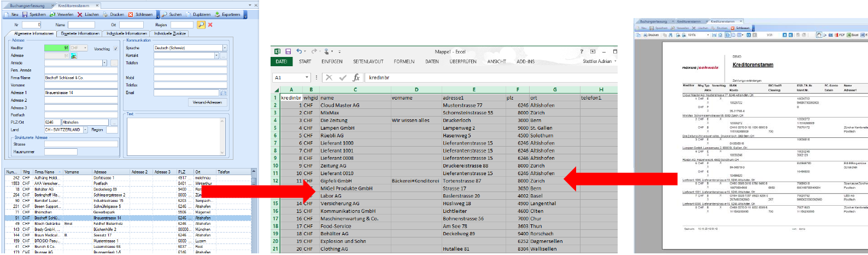868x255 pixels.
Task: Click into the Firma/Name input field
Action: click(x=81, y=78)
